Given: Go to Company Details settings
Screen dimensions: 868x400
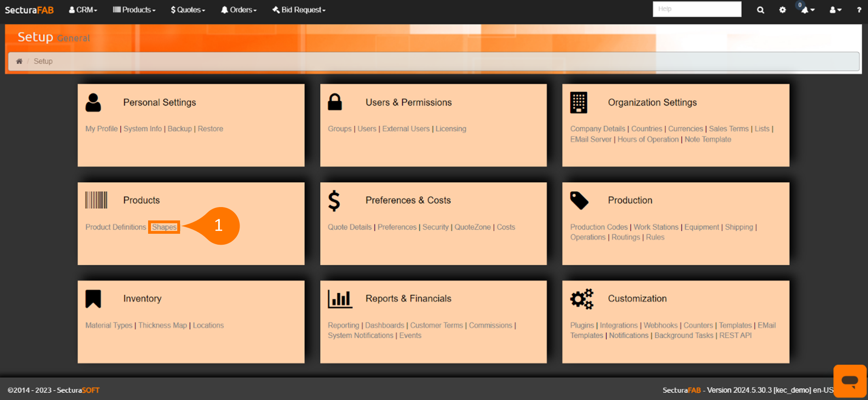Looking at the screenshot, I should click(597, 129).
